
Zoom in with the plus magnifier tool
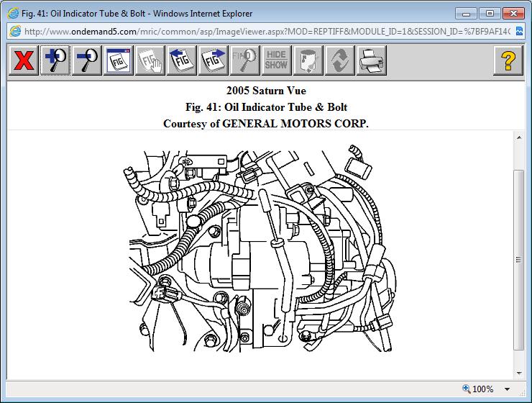tap(55, 60)
